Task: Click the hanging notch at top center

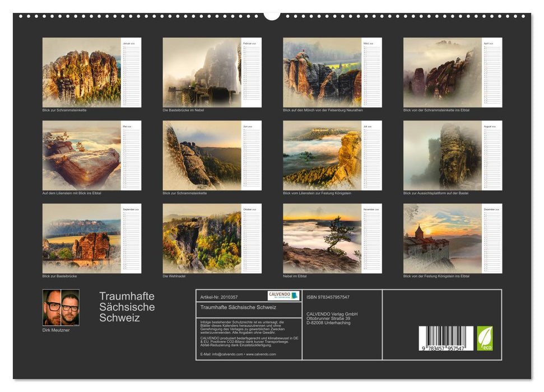Action: (272, 15)
